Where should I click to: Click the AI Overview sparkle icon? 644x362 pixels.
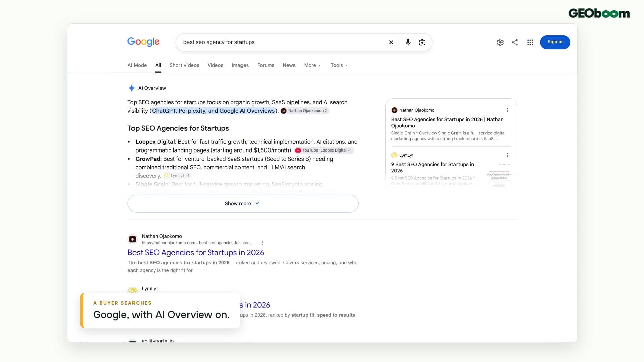[132, 88]
